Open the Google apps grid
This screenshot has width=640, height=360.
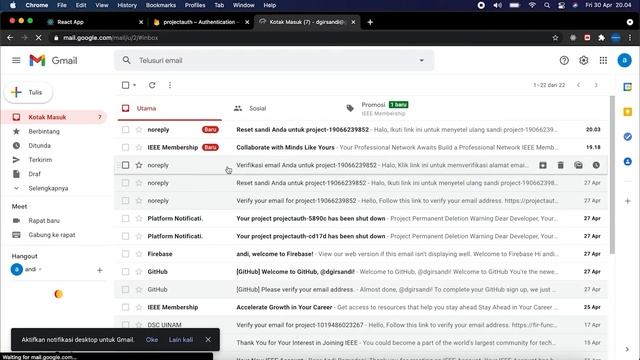(603, 60)
